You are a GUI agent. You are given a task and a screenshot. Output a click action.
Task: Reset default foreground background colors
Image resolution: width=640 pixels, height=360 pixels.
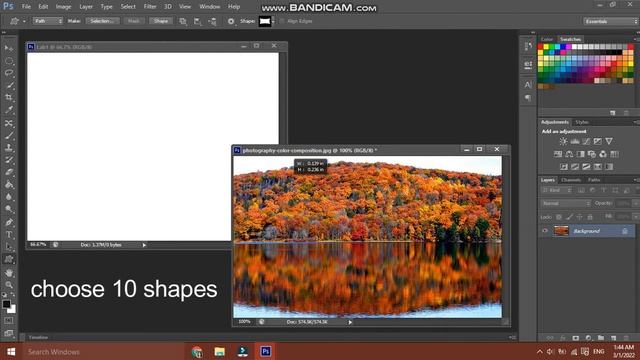(x=4, y=294)
